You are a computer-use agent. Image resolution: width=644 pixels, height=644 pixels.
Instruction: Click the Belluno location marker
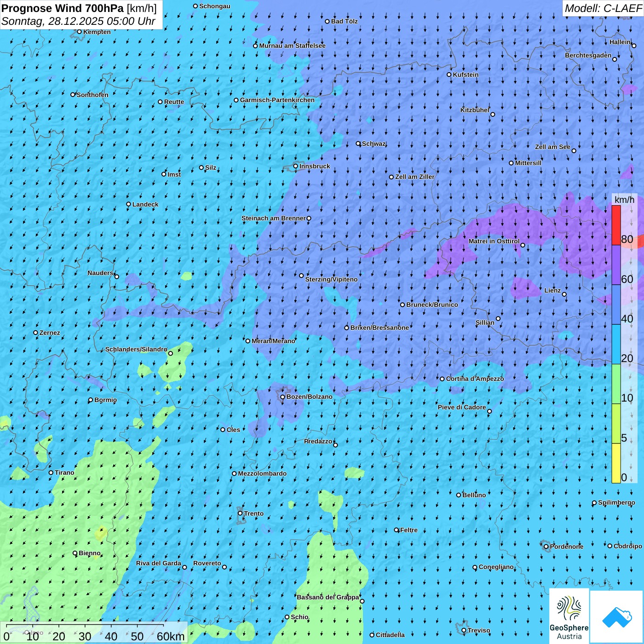pyautogui.click(x=459, y=495)
